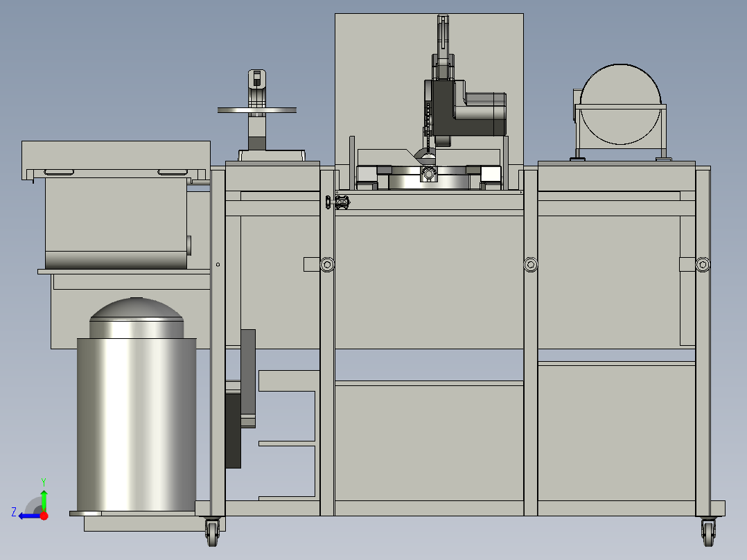Select the right caster wheel under the frame
The width and height of the screenshot is (747, 560).
click(x=708, y=532)
